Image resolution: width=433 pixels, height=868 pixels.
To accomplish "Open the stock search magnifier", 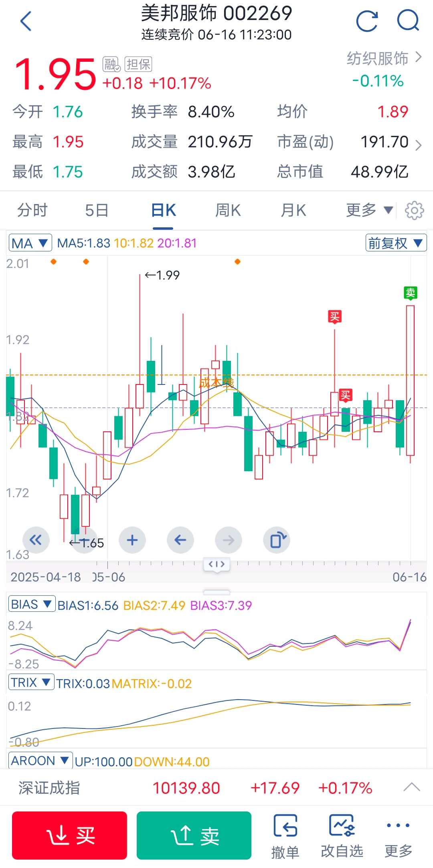I will coord(408,21).
